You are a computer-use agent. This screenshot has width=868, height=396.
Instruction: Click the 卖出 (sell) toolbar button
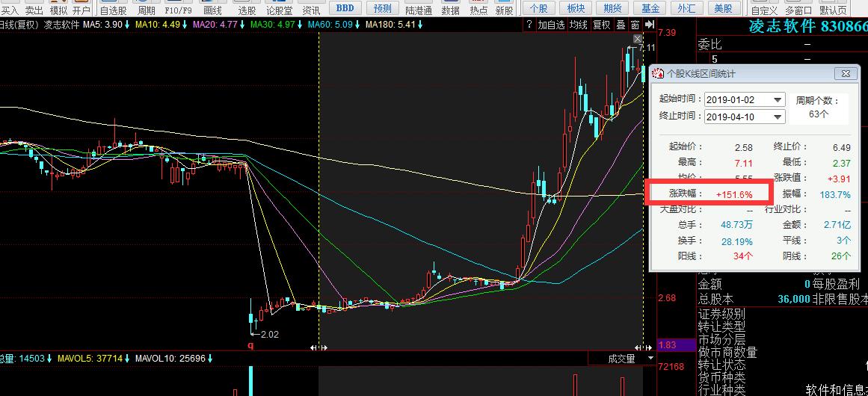pos(34,10)
